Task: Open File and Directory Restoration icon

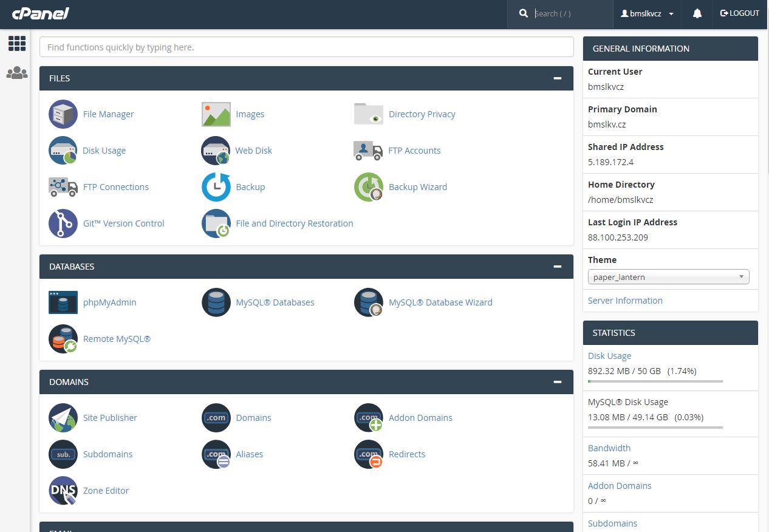Action: pyautogui.click(x=216, y=223)
